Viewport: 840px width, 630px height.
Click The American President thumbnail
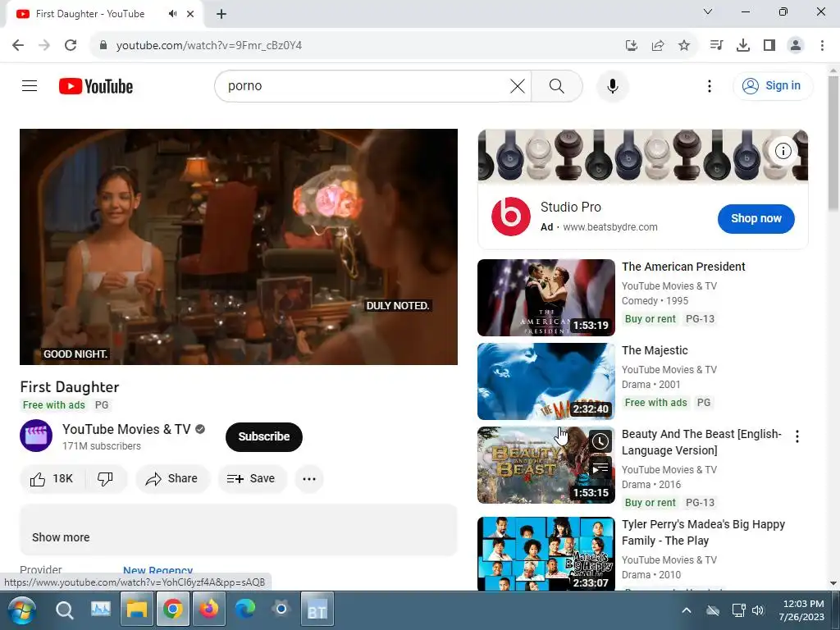coord(546,297)
